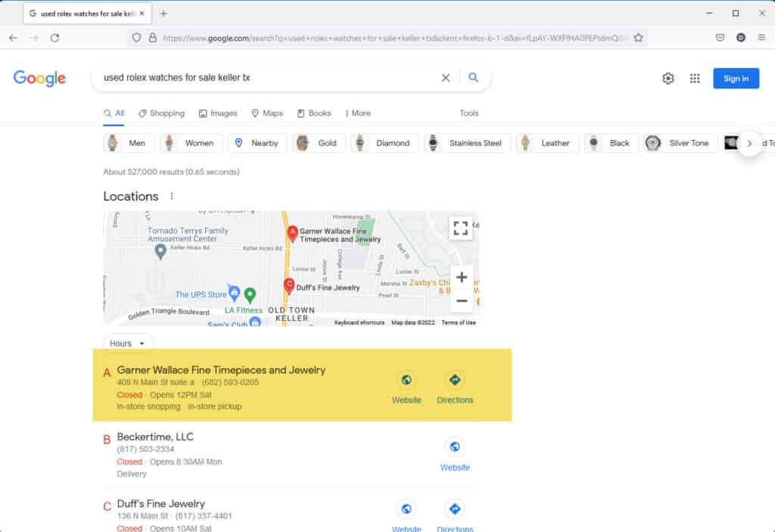Expand the map to fullscreen
This screenshot has width=775, height=532.
[460, 228]
